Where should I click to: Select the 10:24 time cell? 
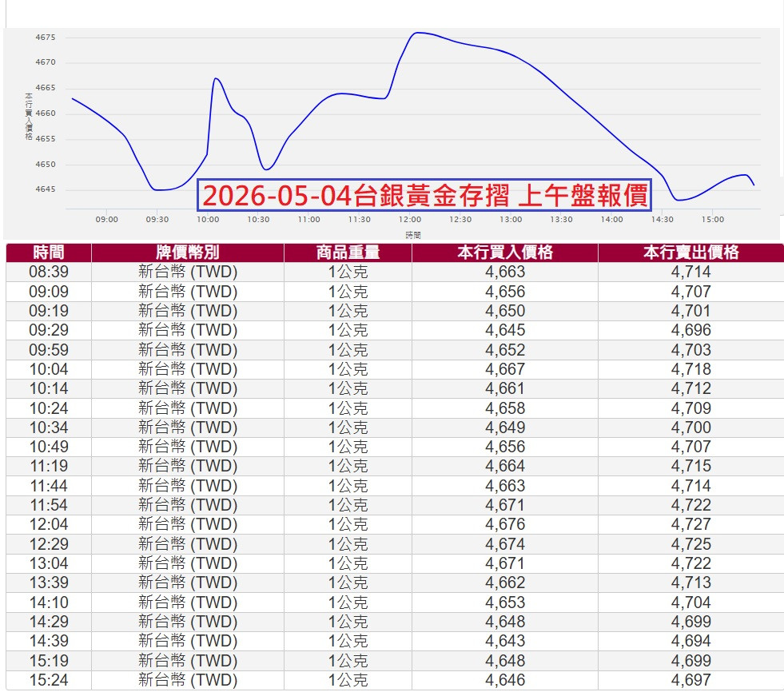coord(49,408)
